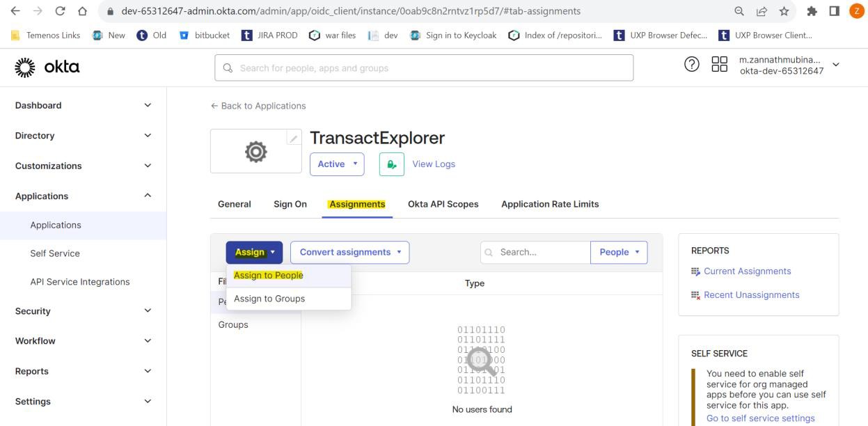868x426 pixels.
Task: Click the green push status icon
Action: (392, 164)
